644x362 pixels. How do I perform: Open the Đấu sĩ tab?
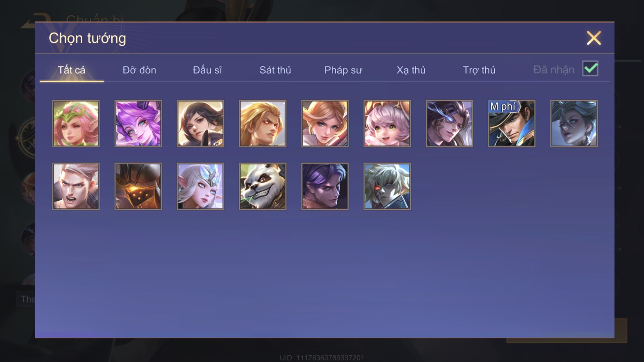click(x=207, y=70)
